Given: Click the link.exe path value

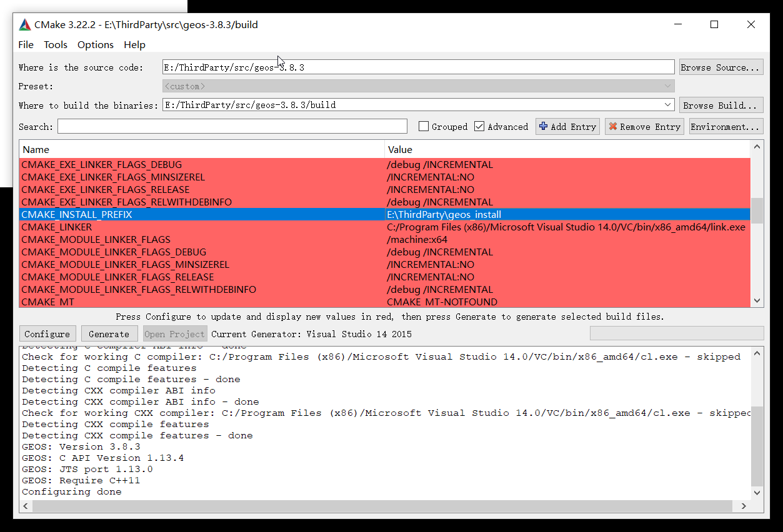Looking at the screenshot, I should click(566, 227).
